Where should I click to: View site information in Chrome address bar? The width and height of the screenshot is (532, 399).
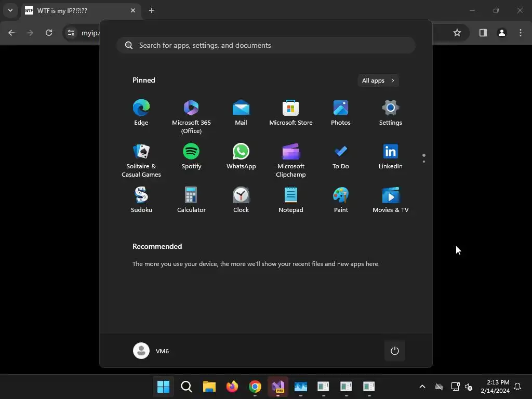(x=71, y=33)
